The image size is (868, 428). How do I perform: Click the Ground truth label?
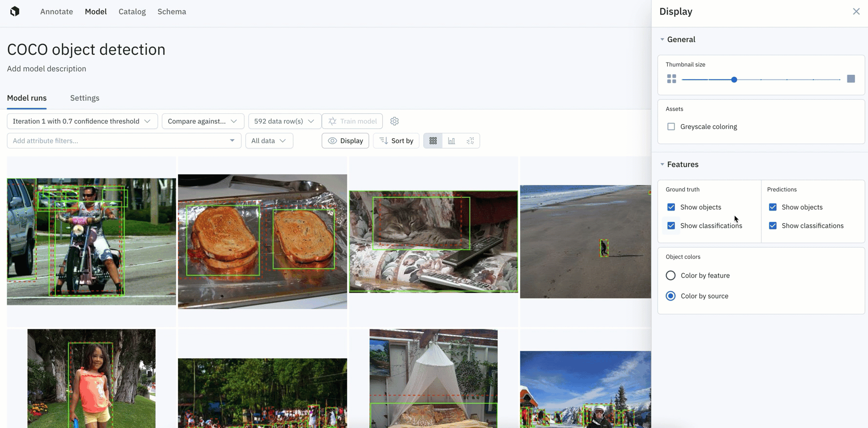682,190
